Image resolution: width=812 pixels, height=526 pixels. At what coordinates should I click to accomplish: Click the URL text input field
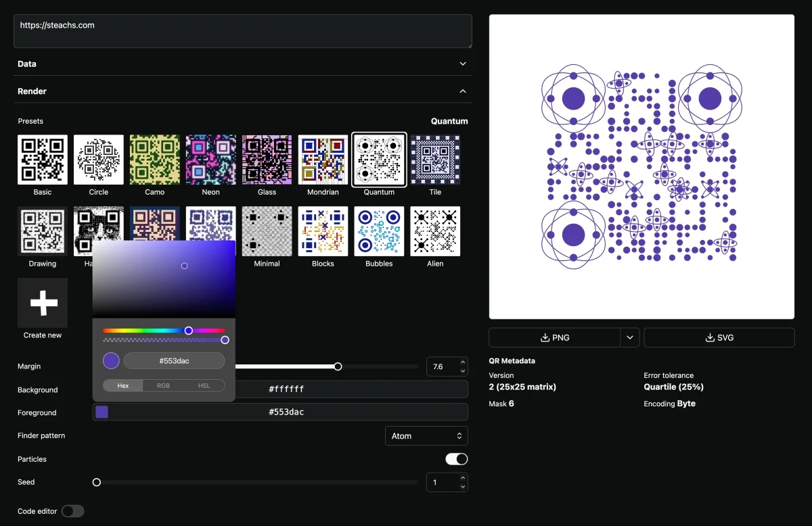pyautogui.click(x=243, y=31)
